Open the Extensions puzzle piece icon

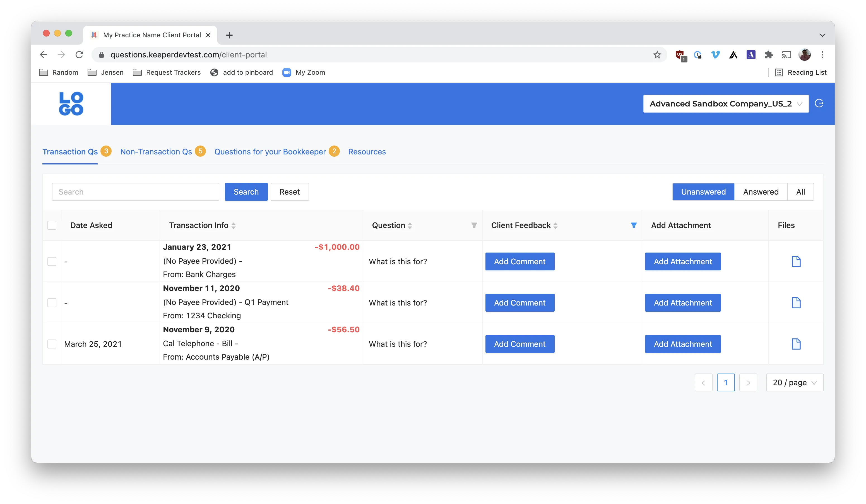(769, 55)
